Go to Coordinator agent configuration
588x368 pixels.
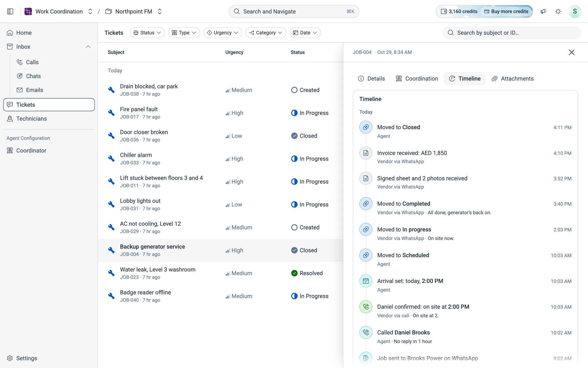pyautogui.click(x=49, y=150)
